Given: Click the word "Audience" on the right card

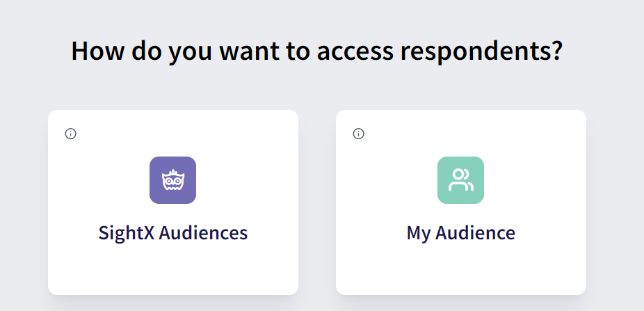Looking at the screenshot, I should coord(476,233).
